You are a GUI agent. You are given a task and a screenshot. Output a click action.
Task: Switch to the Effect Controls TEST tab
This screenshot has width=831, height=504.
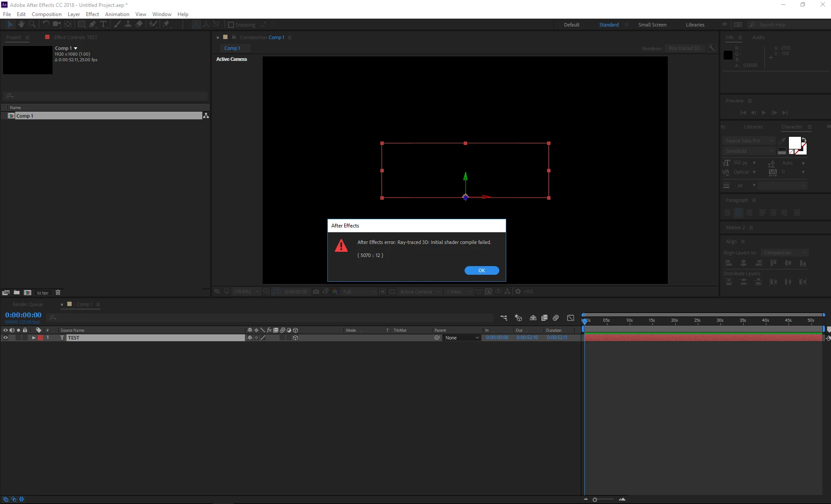pyautogui.click(x=76, y=37)
